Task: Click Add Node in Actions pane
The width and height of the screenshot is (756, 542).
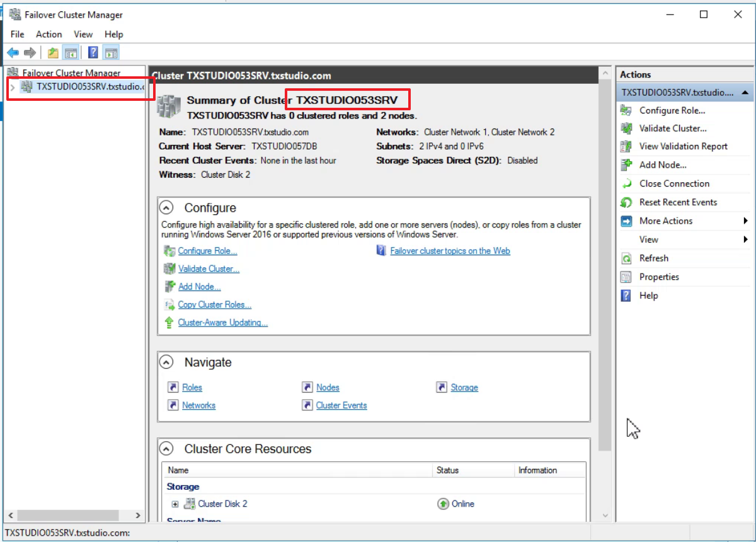Action: click(663, 165)
